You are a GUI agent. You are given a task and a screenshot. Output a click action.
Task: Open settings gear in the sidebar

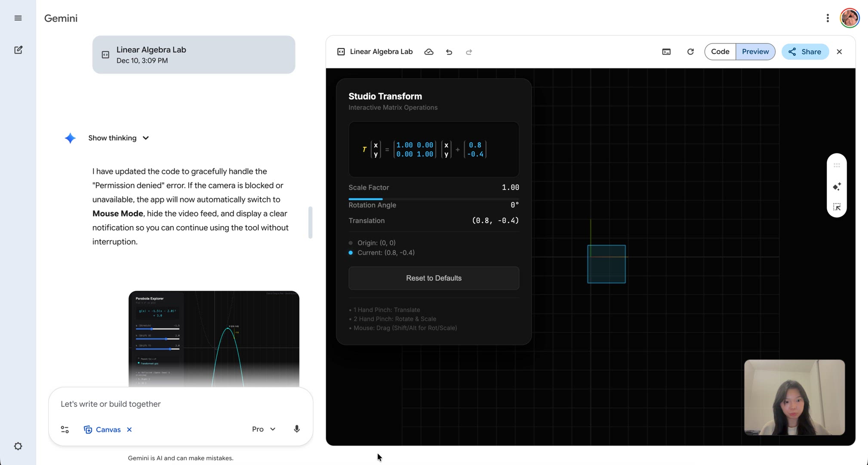coord(18,446)
